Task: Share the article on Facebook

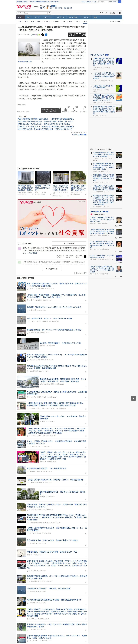Action: (46, 35)
